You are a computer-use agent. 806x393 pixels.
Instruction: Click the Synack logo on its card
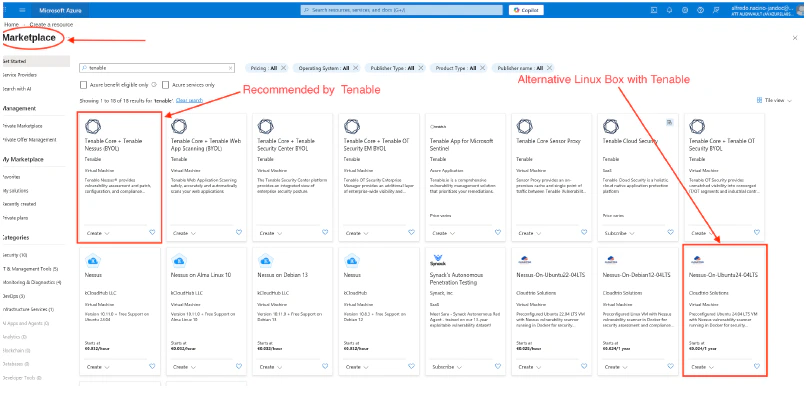click(437, 260)
